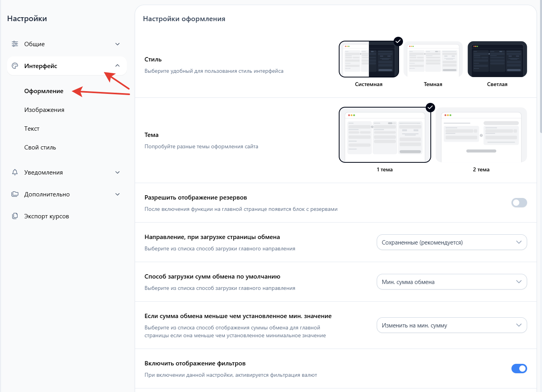
Task: Click the bell icon for Уведомления
Action: click(15, 172)
